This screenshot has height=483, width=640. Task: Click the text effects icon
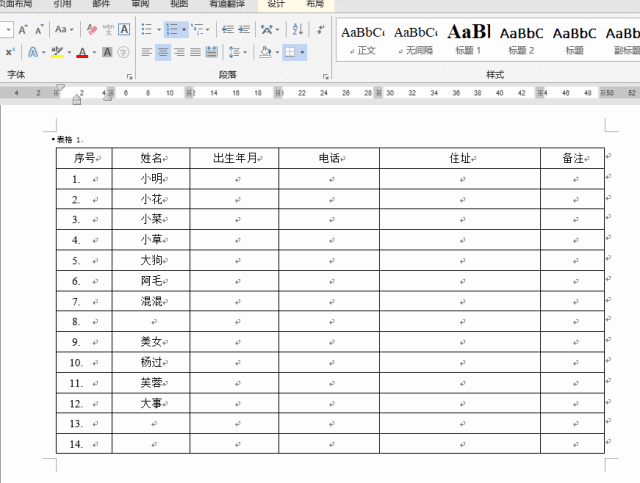[33, 52]
